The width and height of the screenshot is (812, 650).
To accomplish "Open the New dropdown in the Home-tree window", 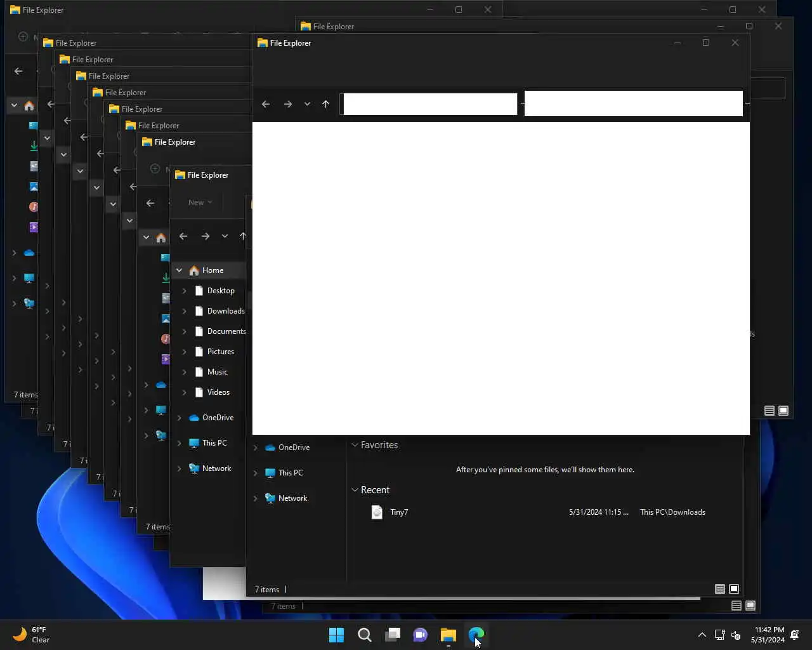I will click(x=200, y=202).
